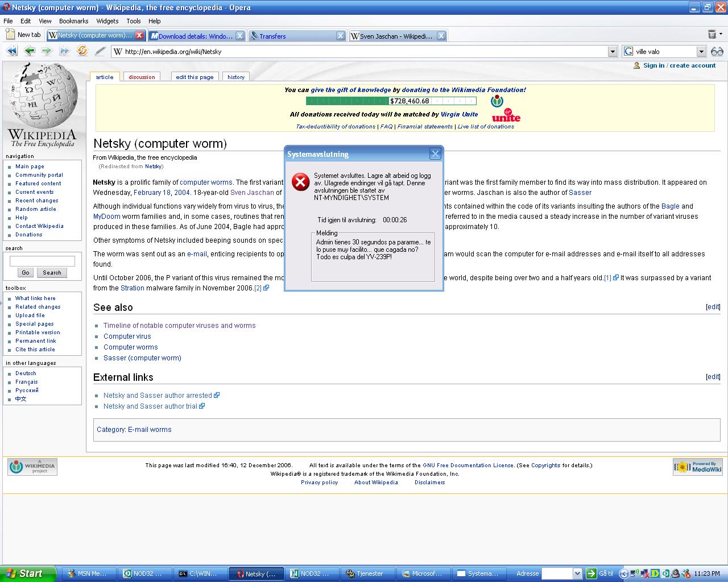Click the Wikipedia sidebar search input field

click(x=42, y=261)
